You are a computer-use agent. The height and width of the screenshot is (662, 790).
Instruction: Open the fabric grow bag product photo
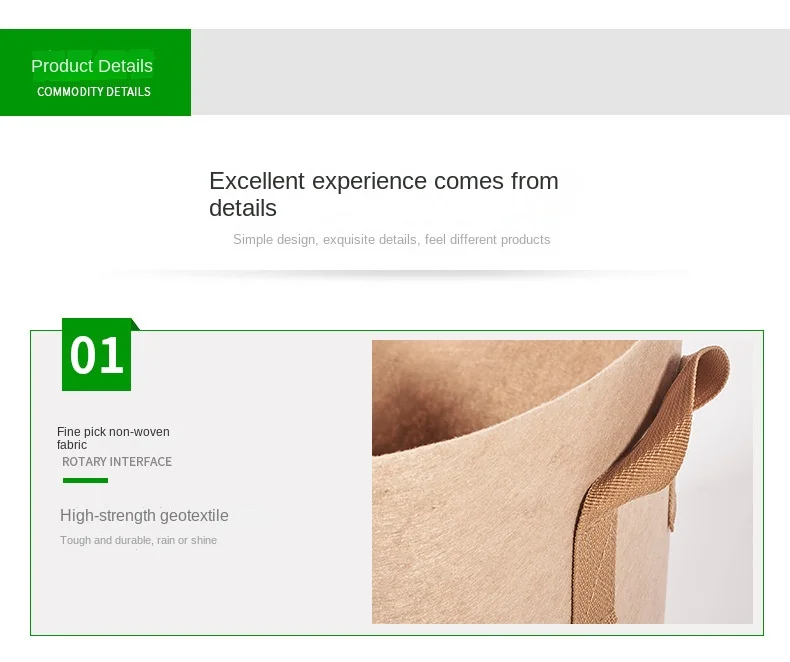point(562,482)
